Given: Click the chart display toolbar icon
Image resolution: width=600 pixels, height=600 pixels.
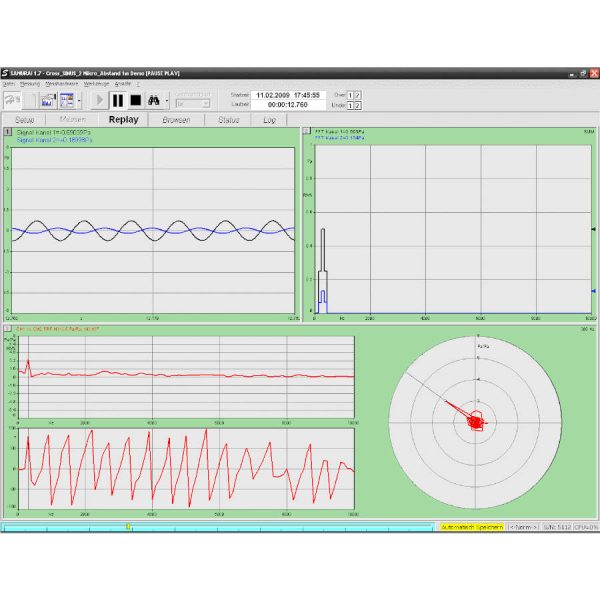Looking at the screenshot, I should pos(49,101).
